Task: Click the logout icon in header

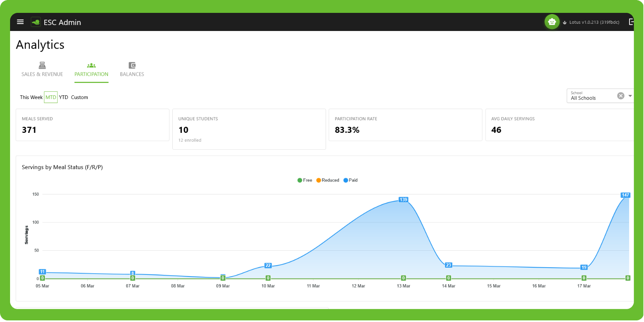Action: [631, 22]
